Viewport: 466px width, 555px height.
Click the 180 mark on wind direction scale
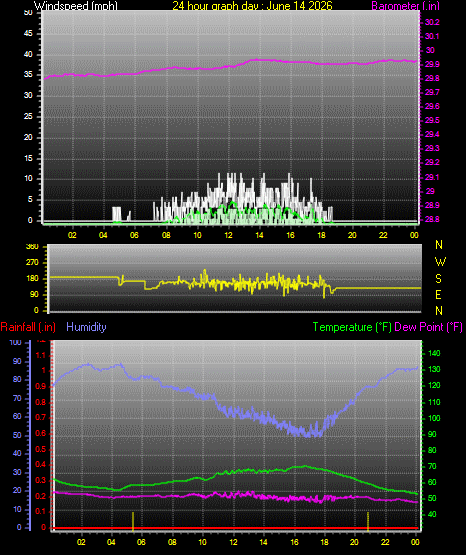(x=32, y=279)
